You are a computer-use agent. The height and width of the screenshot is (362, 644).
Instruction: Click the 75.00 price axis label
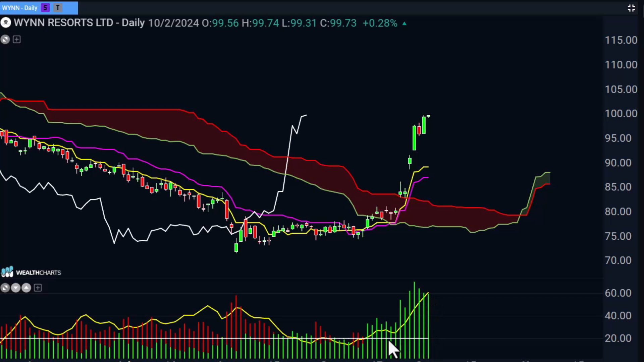click(x=618, y=236)
